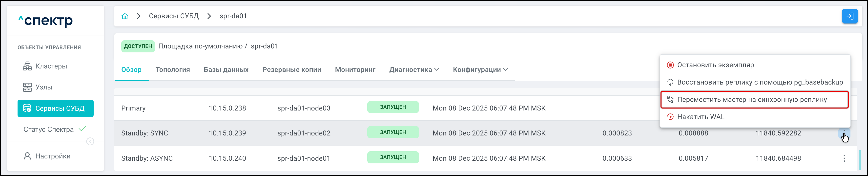
Task: Click the home icon in breadcrumb
Action: [125, 16]
